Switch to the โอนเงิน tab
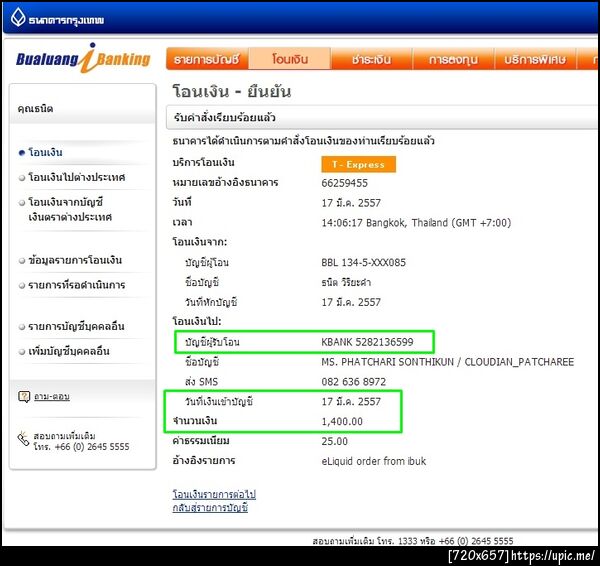This screenshot has height=566, width=600. pyautogui.click(x=290, y=59)
